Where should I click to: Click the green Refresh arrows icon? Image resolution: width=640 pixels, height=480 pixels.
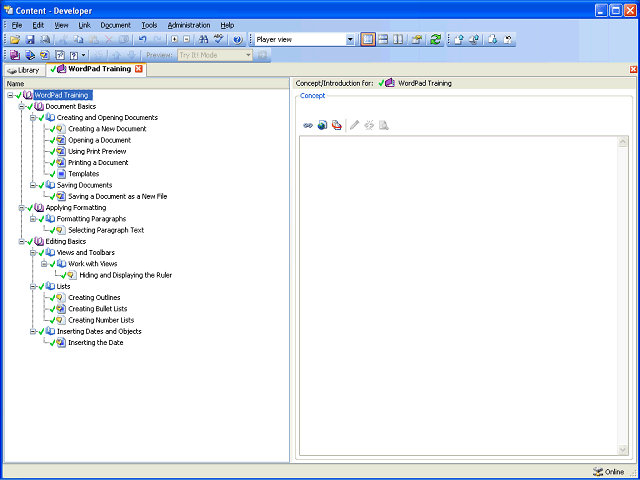(x=436, y=40)
